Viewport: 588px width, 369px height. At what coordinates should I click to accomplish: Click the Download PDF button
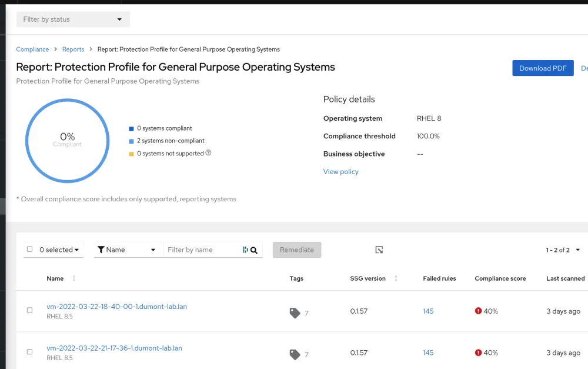coord(543,68)
